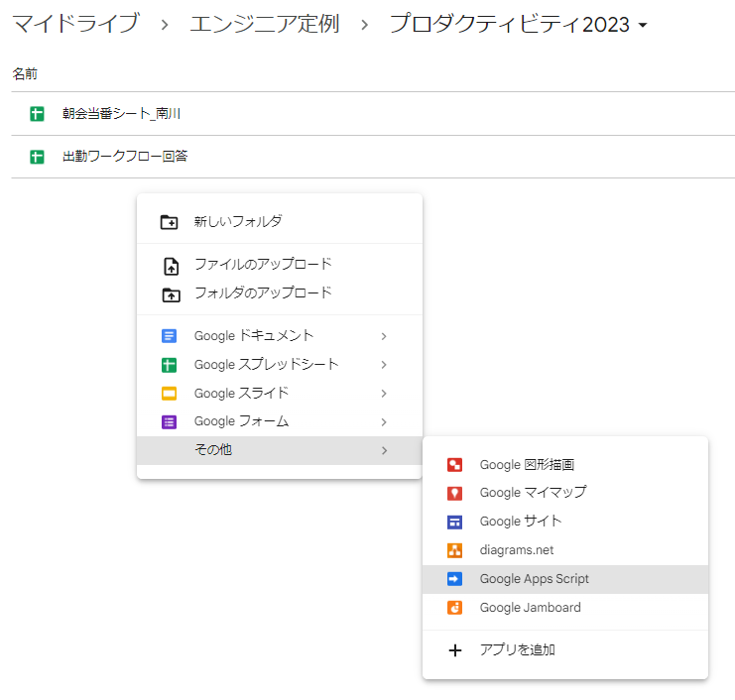The width and height of the screenshot is (735, 700).
Task: Click the red Google Drawings icon
Action: pyautogui.click(x=454, y=464)
